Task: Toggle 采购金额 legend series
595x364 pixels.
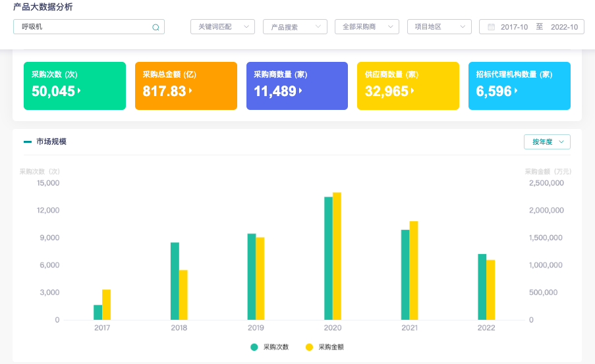Action: [325, 347]
